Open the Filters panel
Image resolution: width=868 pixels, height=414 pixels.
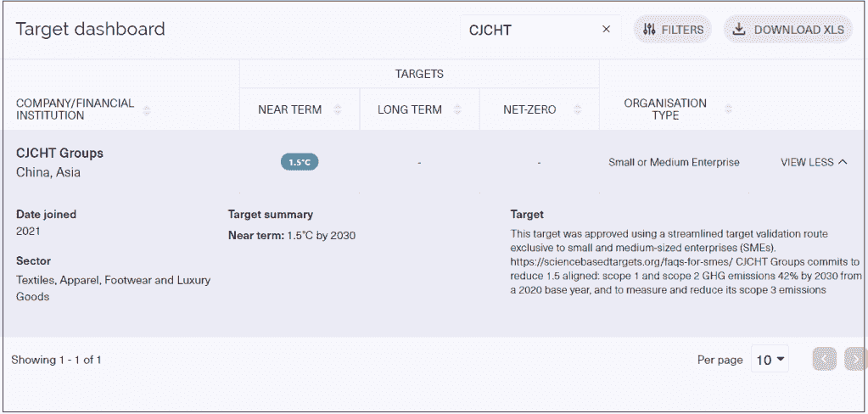click(x=673, y=30)
